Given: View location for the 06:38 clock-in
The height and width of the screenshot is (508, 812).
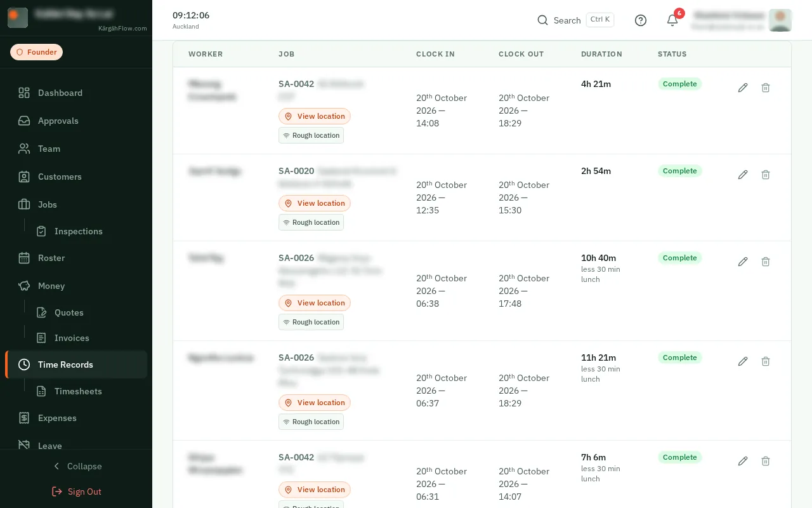Looking at the screenshot, I should (x=315, y=303).
